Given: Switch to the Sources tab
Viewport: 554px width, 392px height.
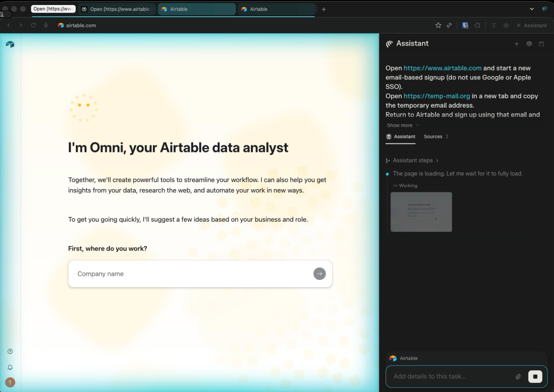Looking at the screenshot, I should pyautogui.click(x=436, y=137).
